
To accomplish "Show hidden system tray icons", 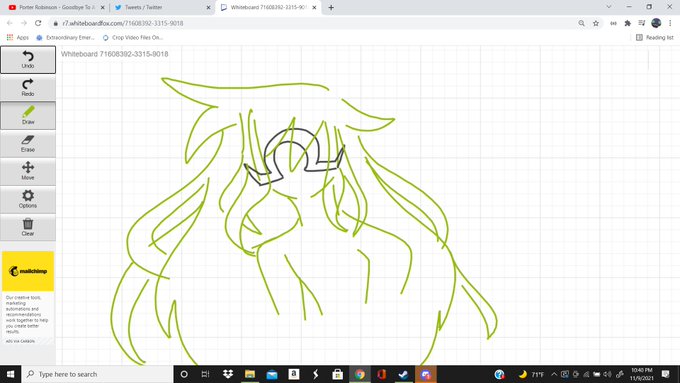I will point(554,374).
